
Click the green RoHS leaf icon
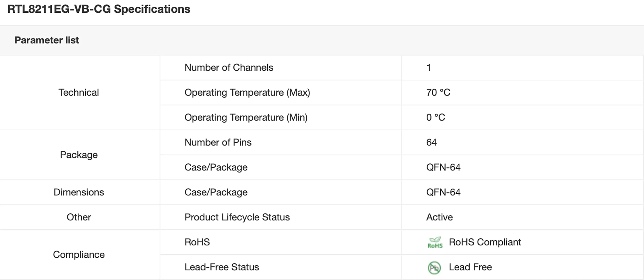pyautogui.click(x=435, y=242)
